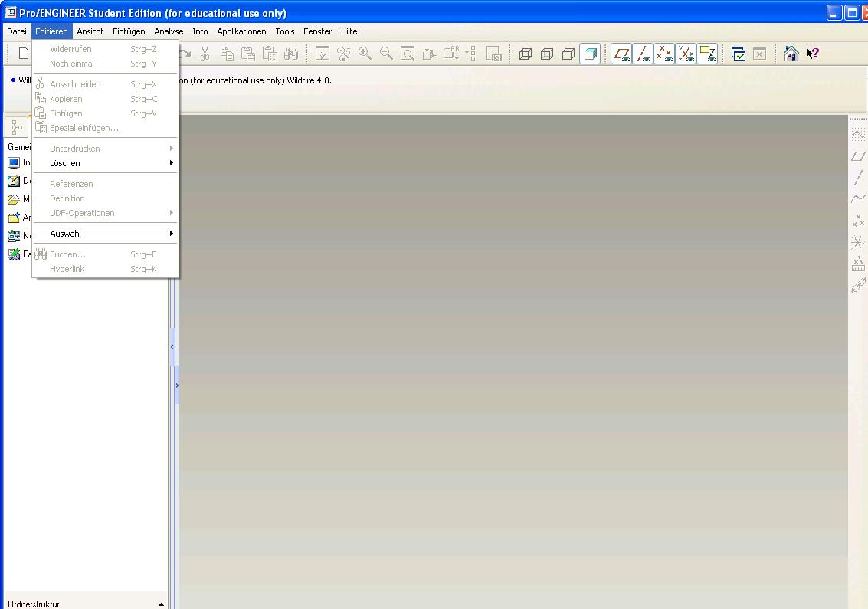Click the activate window toolbar icon
868x609 pixels.
[739, 54]
